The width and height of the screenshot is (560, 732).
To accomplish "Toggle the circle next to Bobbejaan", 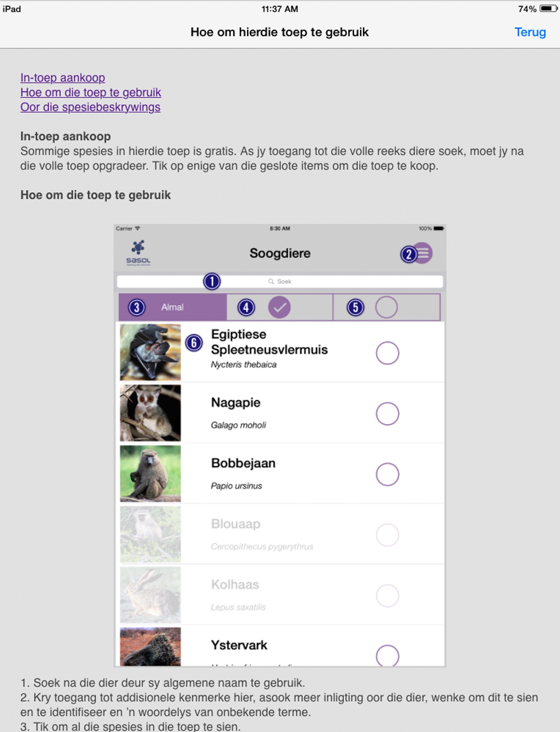I will pyautogui.click(x=387, y=474).
